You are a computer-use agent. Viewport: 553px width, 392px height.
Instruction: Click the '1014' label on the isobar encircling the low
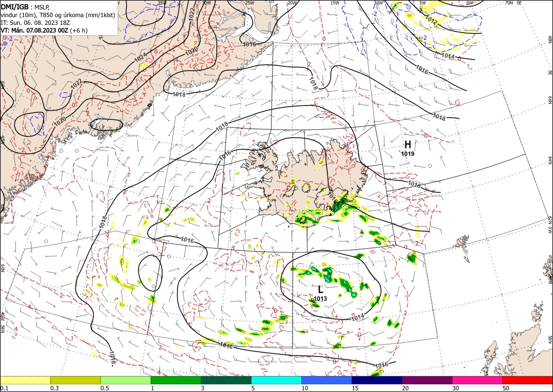[358, 317]
